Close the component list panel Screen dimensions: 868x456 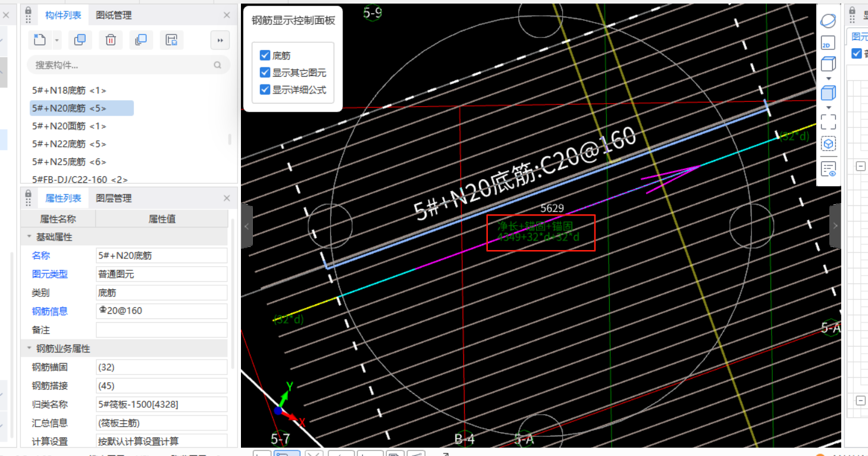point(227,15)
